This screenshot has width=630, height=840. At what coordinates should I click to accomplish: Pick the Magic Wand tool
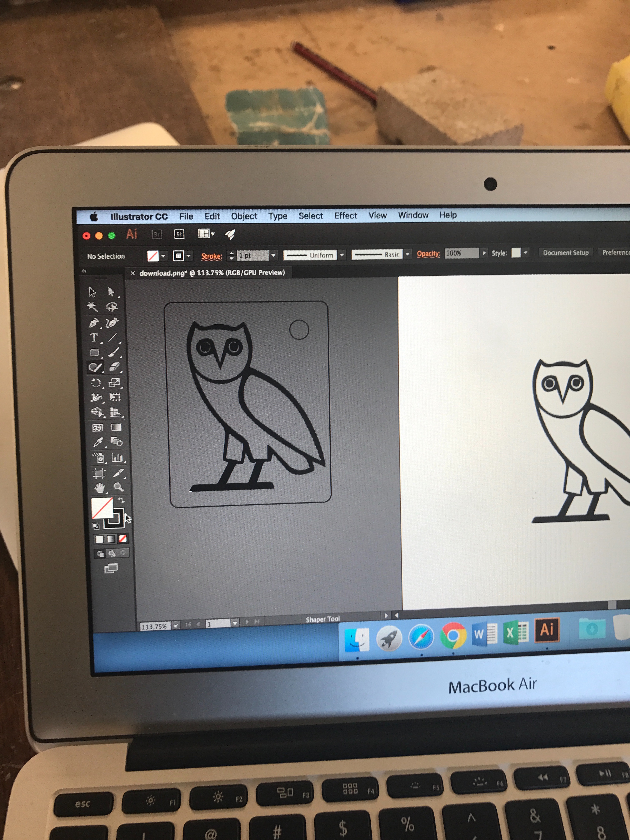92,306
